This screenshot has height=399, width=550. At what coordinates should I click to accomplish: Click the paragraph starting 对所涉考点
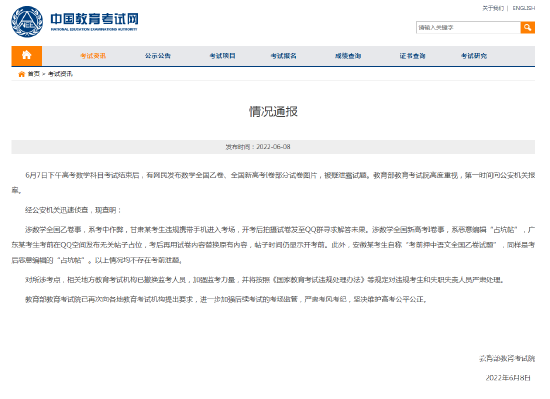[265, 280]
